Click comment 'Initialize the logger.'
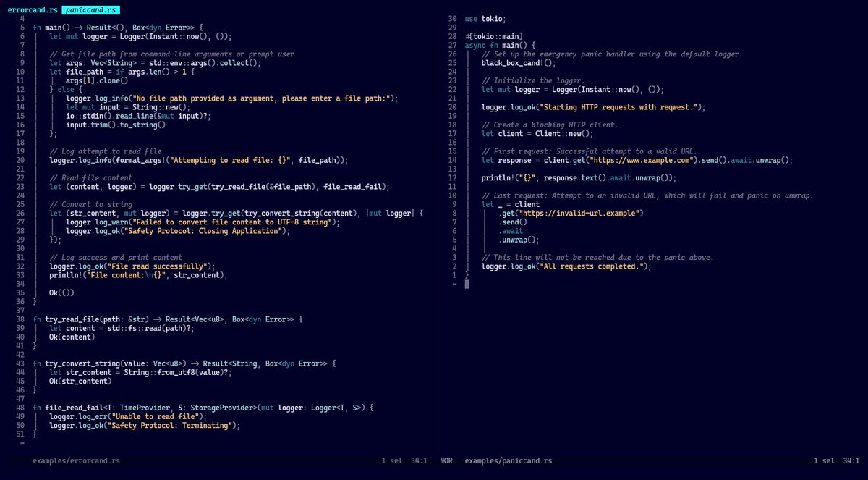The width and height of the screenshot is (868, 480). coord(532,80)
